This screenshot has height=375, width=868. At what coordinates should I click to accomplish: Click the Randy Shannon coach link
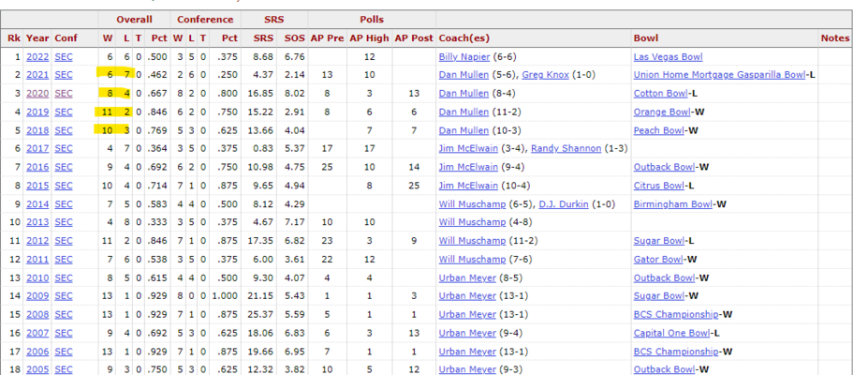566,148
